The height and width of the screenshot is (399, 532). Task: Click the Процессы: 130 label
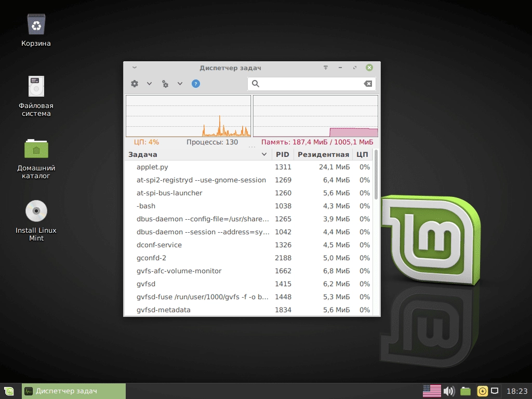[212, 142]
